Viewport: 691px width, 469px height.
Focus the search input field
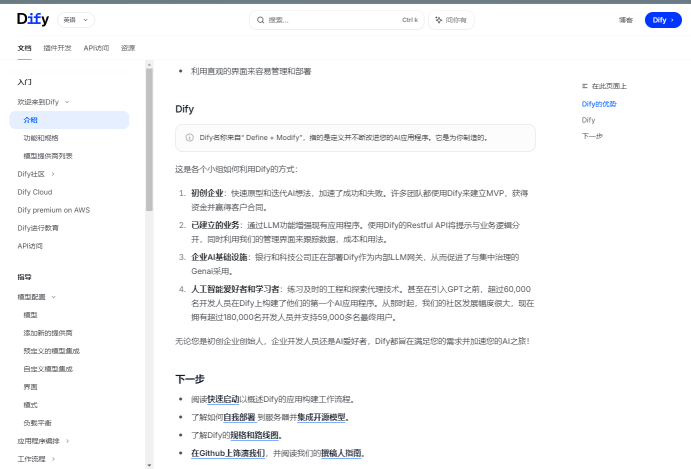337,20
